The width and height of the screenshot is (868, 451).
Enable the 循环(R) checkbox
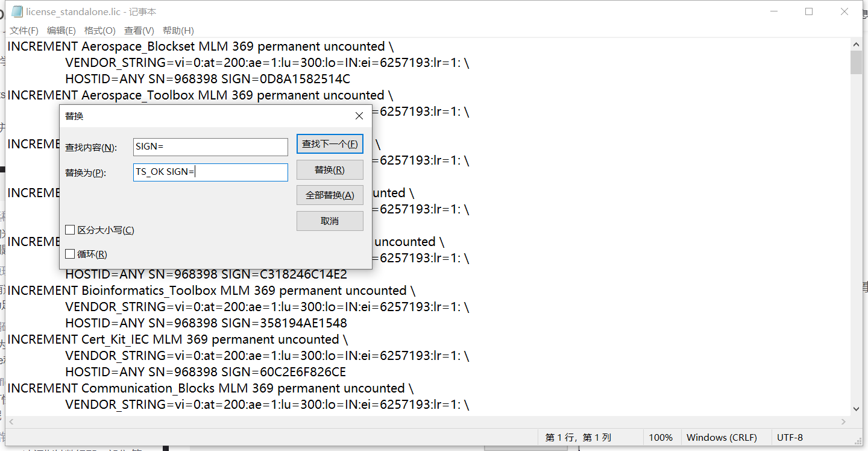(x=70, y=253)
